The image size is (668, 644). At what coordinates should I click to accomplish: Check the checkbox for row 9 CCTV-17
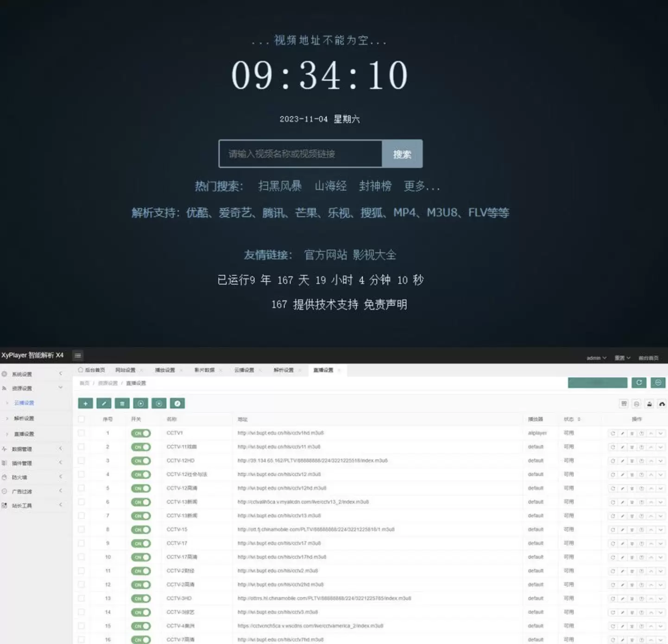tap(82, 543)
